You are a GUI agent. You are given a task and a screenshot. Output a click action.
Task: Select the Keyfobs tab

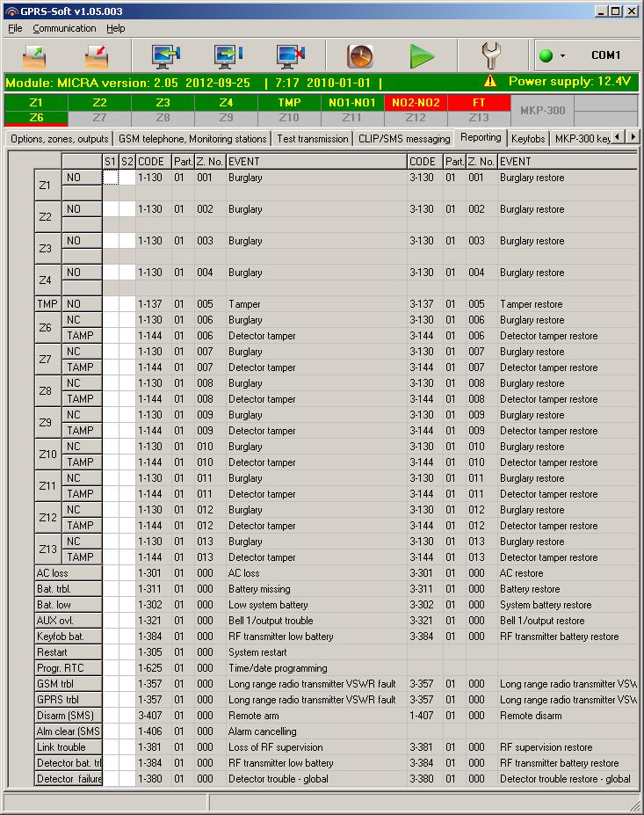click(528, 139)
